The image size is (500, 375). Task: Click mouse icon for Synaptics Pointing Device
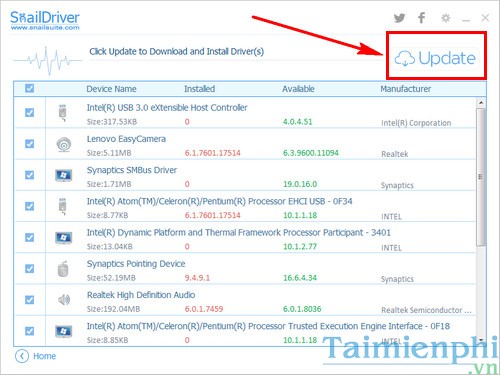pyautogui.click(x=63, y=269)
